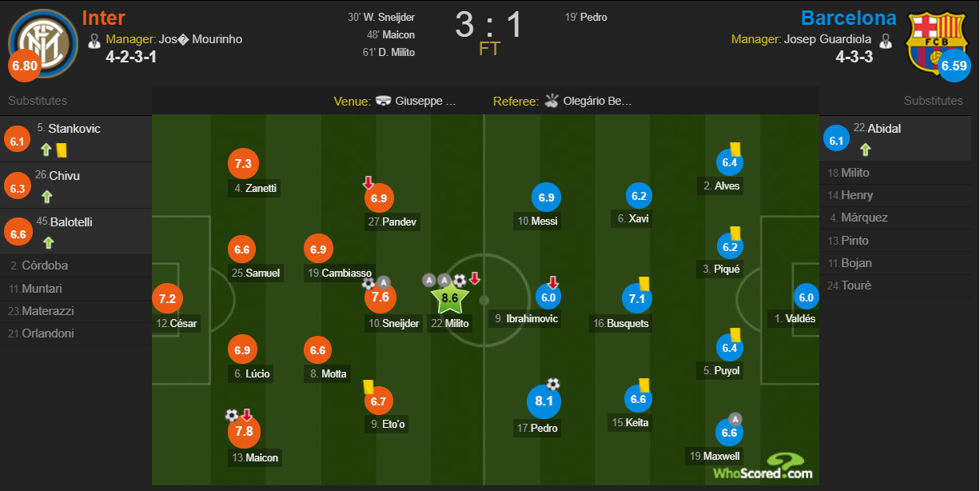
Task: Select W. Sneijder's 30' goal entry
Action: pyautogui.click(x=381, y=17)
